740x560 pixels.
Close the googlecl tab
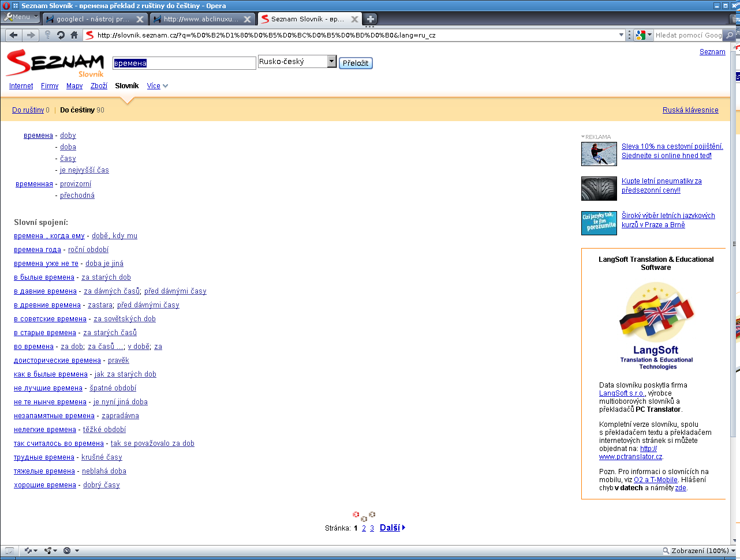point(140,19)
